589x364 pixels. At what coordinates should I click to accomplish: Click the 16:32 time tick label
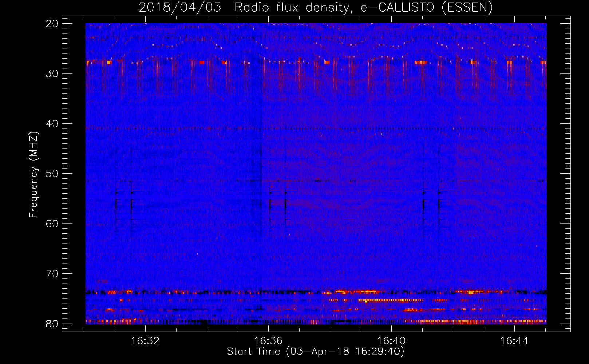pos(145,341)
